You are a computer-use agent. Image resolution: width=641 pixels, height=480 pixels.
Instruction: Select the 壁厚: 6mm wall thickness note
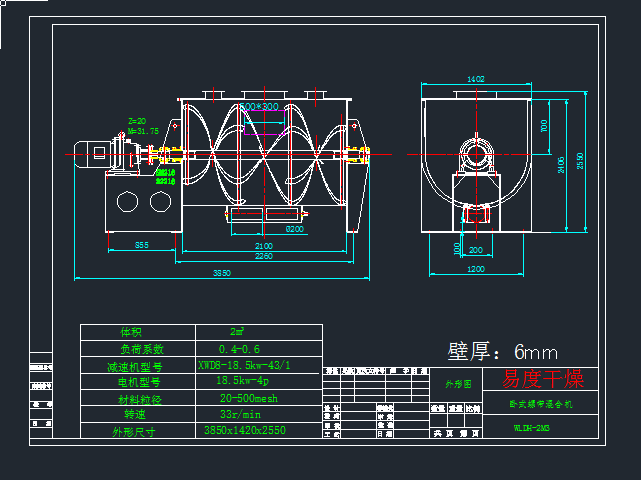502,351
